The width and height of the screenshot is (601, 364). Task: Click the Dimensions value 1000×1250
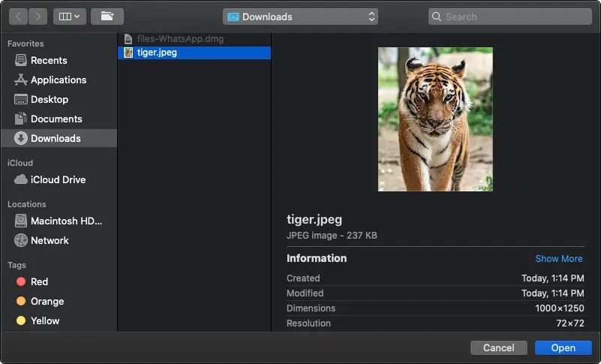coord(560,308)
